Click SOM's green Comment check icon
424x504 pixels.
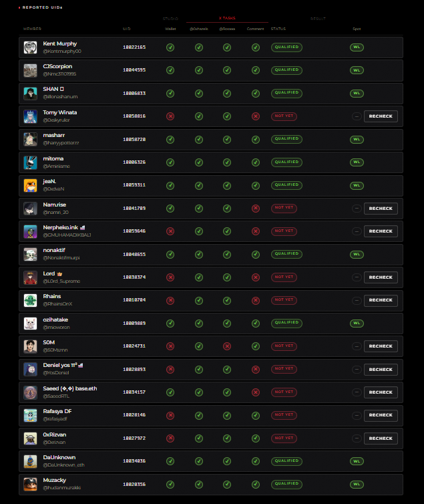pyautogui.click(x=256, y=346)
